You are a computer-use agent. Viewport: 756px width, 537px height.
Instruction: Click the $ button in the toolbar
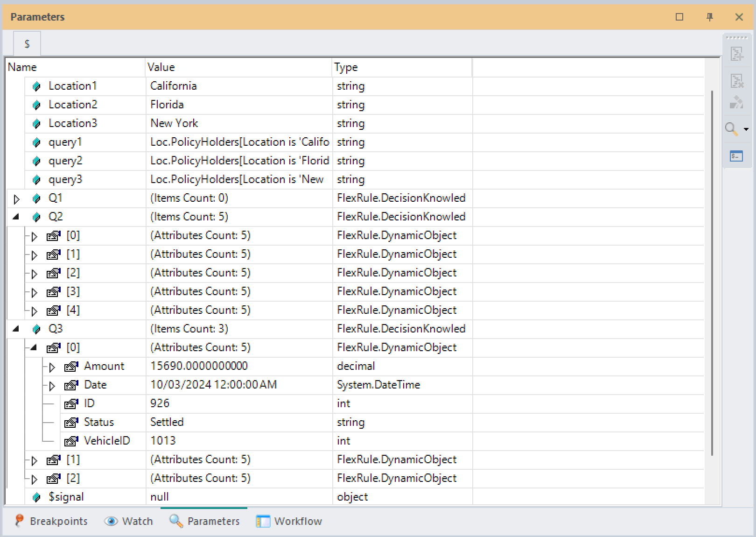tap(27, 44)
